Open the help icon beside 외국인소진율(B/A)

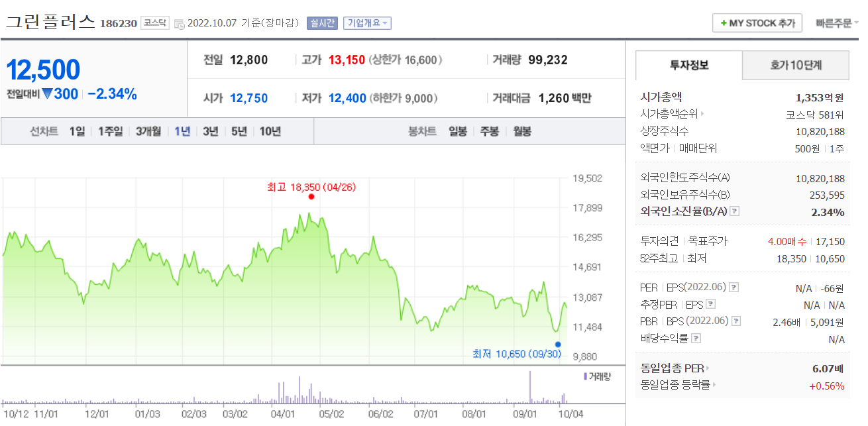point(734,211)
